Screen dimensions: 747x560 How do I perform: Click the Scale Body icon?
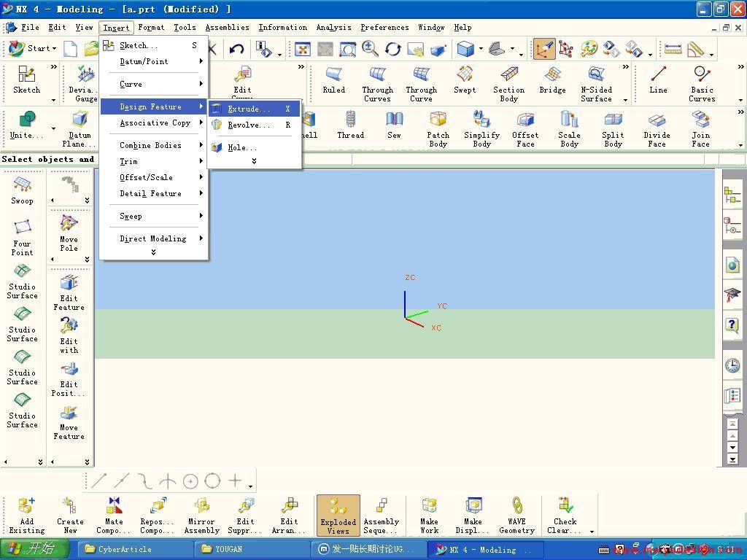569,130
